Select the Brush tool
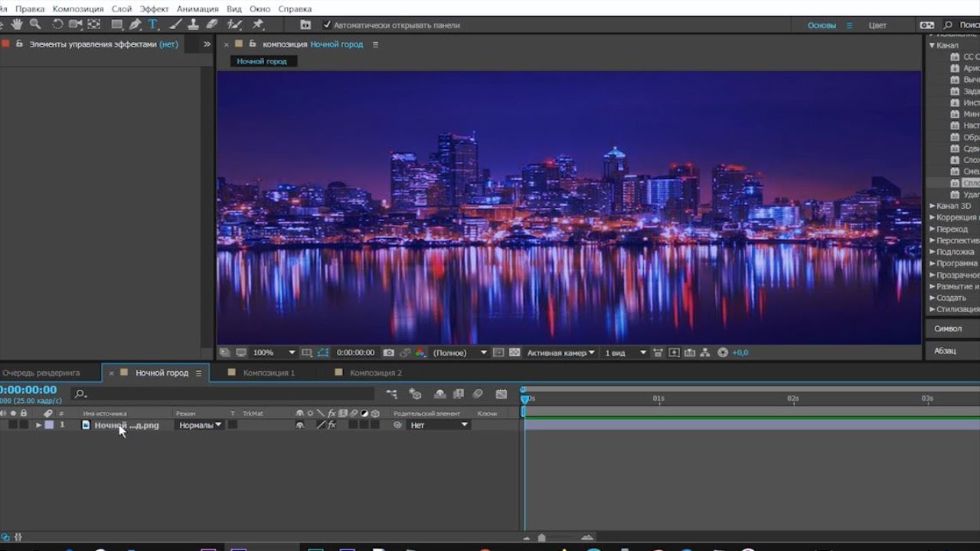This screenshot has width=980, height=551. [x=175, y=24]
